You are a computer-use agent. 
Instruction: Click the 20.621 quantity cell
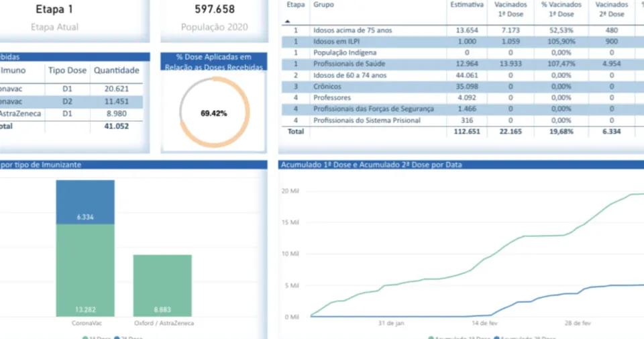point(116,89)
